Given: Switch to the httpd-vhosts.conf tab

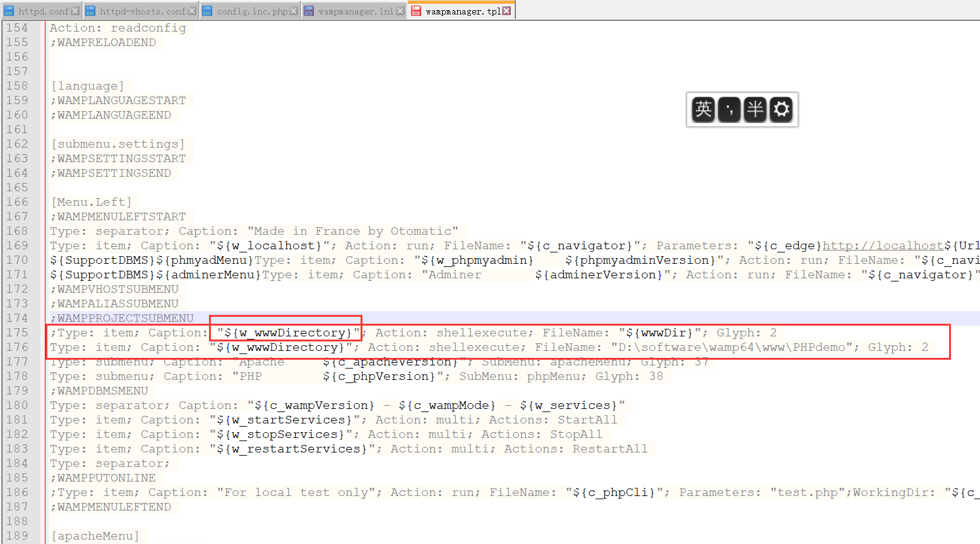Looking at the screenshot, I should 140,10.
